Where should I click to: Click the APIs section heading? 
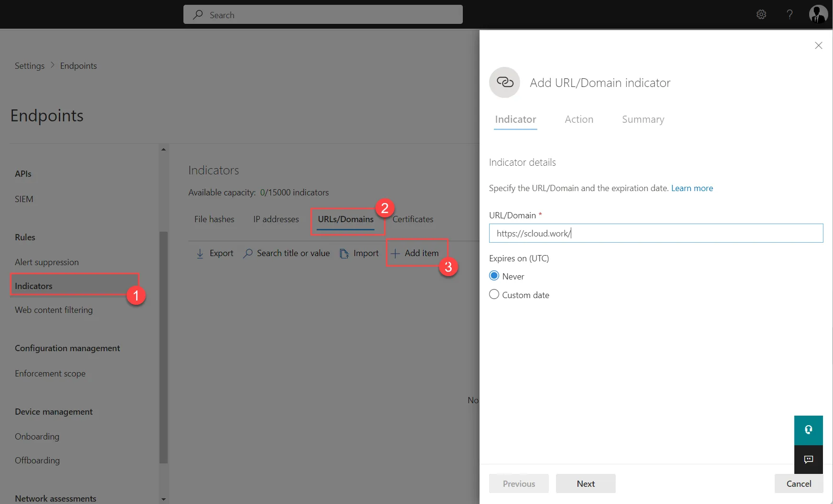tap(23, 174)
